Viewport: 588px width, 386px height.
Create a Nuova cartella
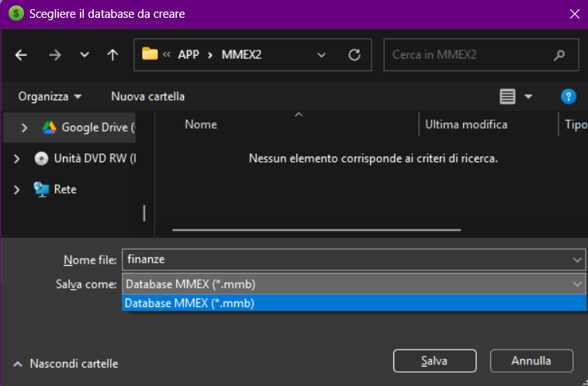[147, 97]
